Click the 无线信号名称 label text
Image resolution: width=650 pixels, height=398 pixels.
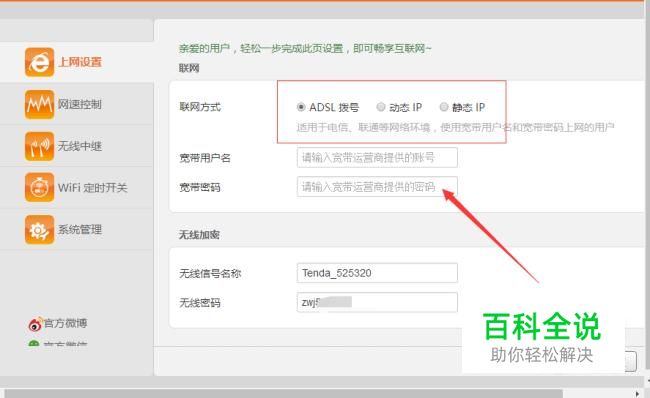210,274
